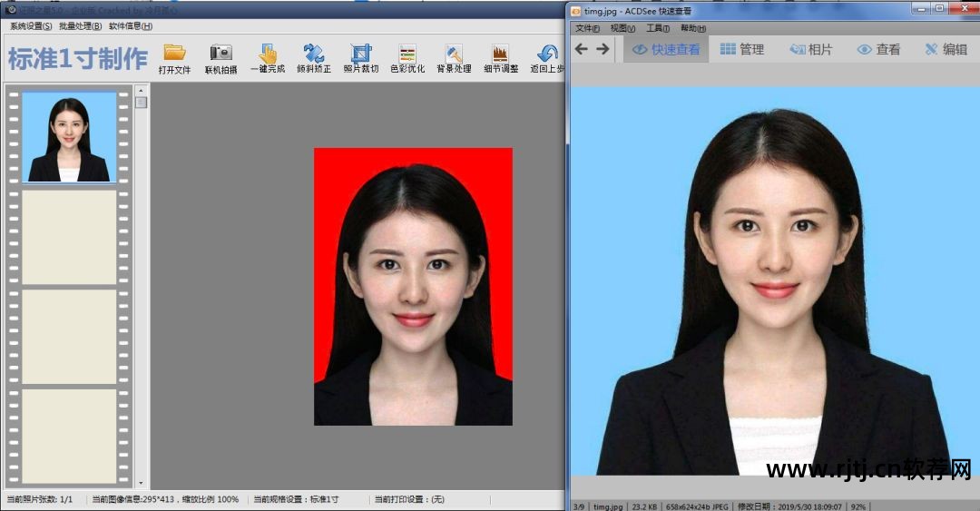Click the filmstrip scrollbar down arrow
Image resolution: width=980 pixels, height=511 pixels.
(x=141, y=483)
